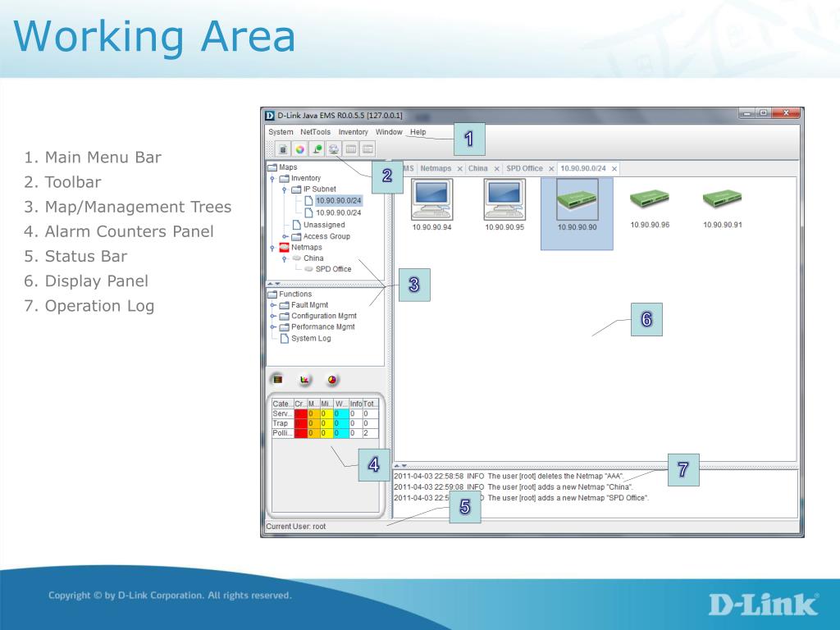Collapse the China tree node

pyautogui.click(x=285, y=258)
